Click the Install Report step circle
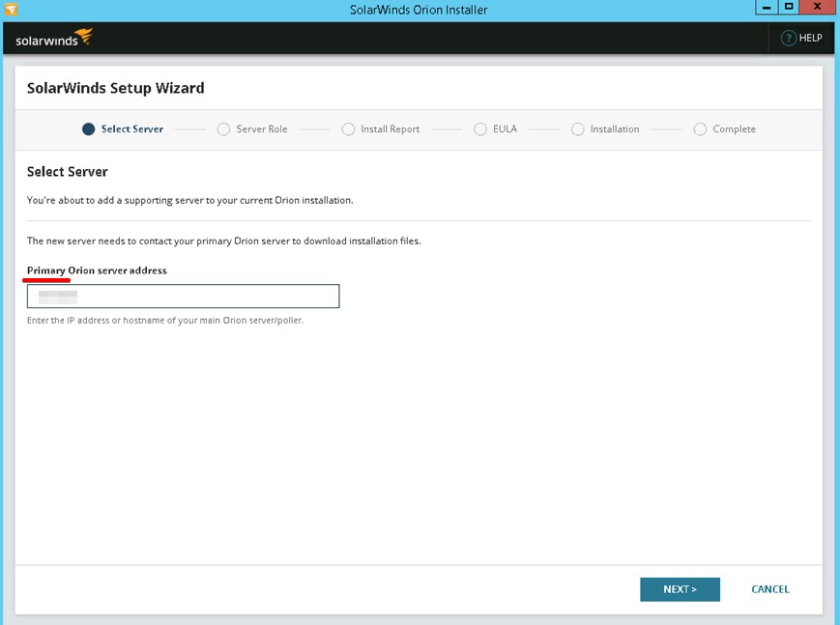The image size is (840, 625). [348, 129]
